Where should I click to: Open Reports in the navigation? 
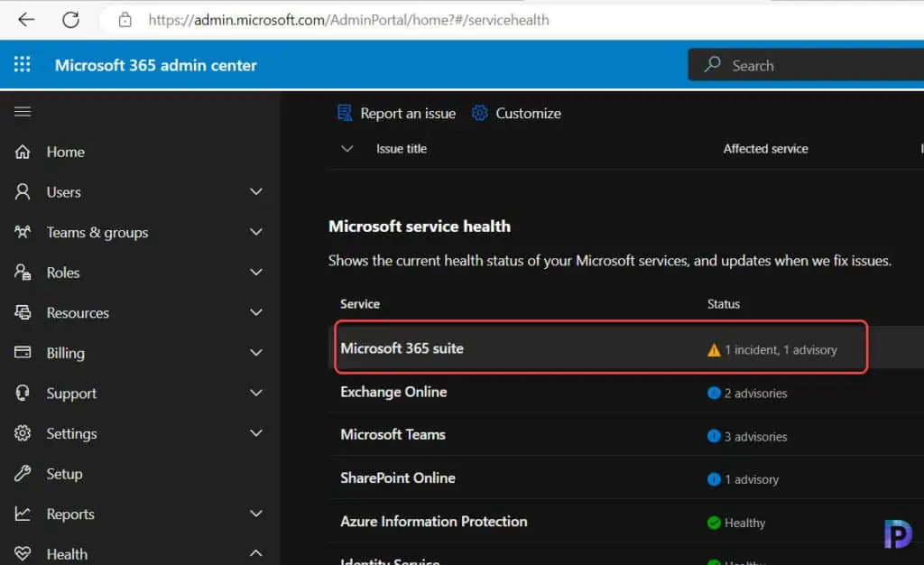point(70,514)
